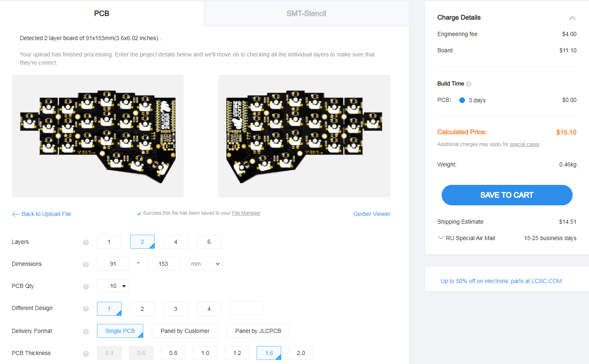Viewport: 589px width, 364px height.
Task: Open the PCB Qty dropdown
Action: pyautogui.click(x=113, y=286)
